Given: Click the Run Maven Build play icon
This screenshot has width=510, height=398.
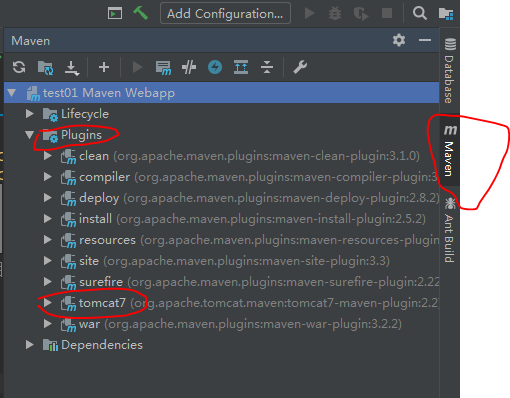Looking at the screenshot, I should (137, 67).
